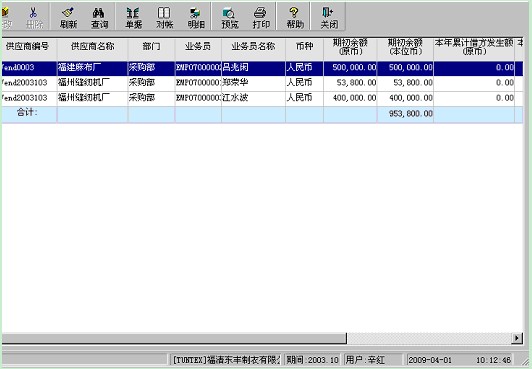Select the row with 郑荣华
This screenshot has width=532, height=369.
tap(262, 83)
